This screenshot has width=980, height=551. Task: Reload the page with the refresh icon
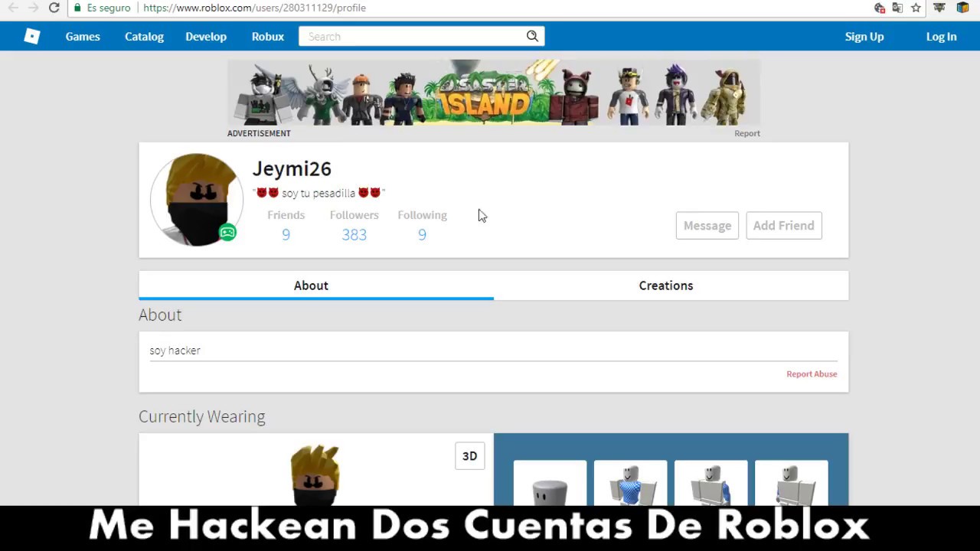[54, 8]
